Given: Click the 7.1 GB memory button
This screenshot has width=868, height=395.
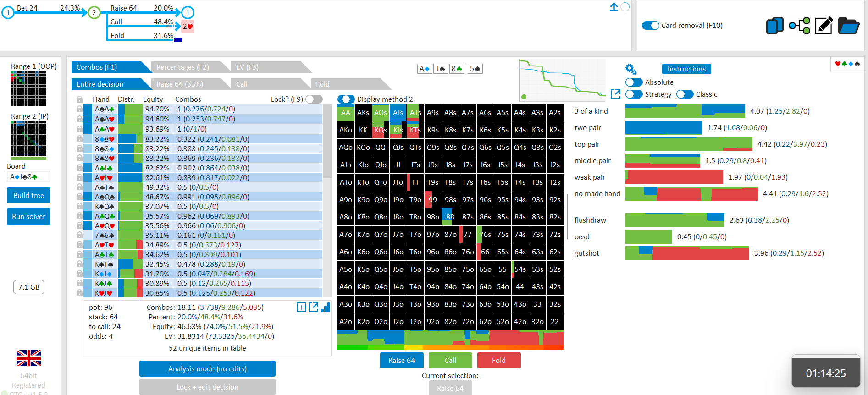Looking at the screenshot, I should (29, 287).
